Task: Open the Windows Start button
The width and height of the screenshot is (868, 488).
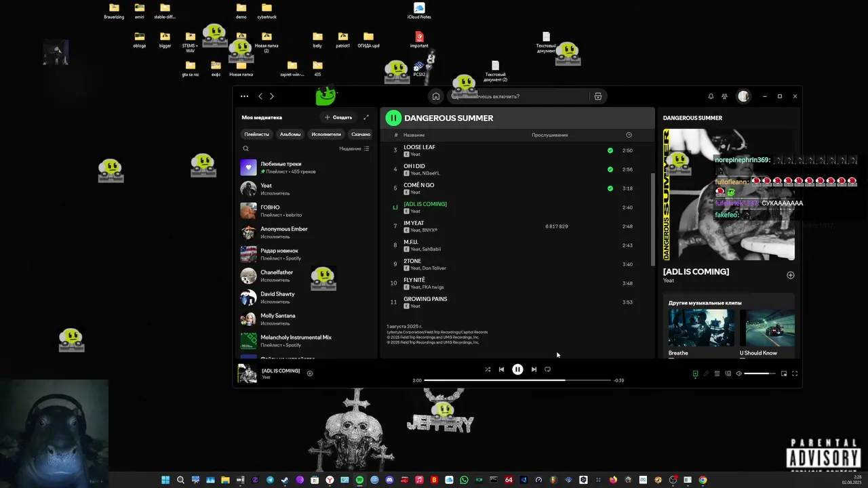Action: pos(165,480)
